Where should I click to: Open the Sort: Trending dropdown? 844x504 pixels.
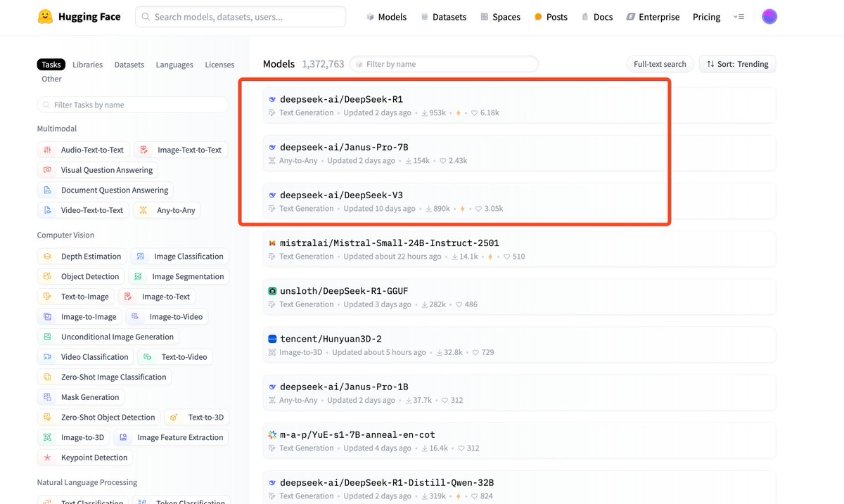[x=738, y=64]
